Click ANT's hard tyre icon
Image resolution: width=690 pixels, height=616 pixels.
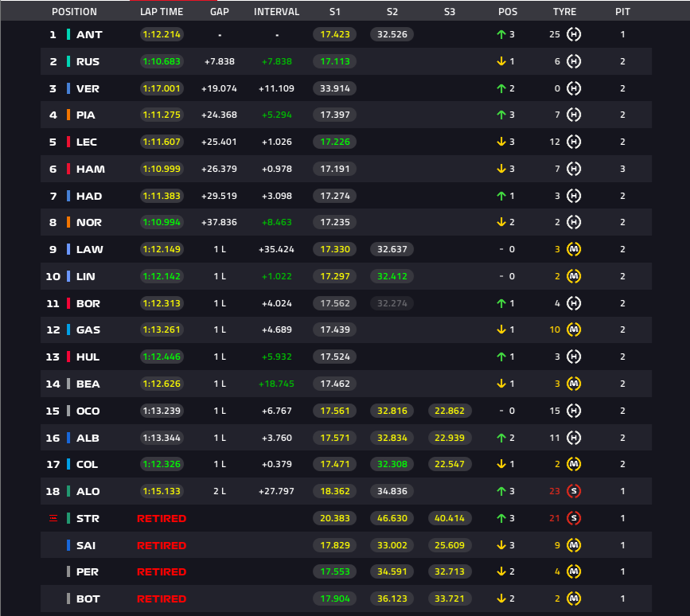(573, 34)
